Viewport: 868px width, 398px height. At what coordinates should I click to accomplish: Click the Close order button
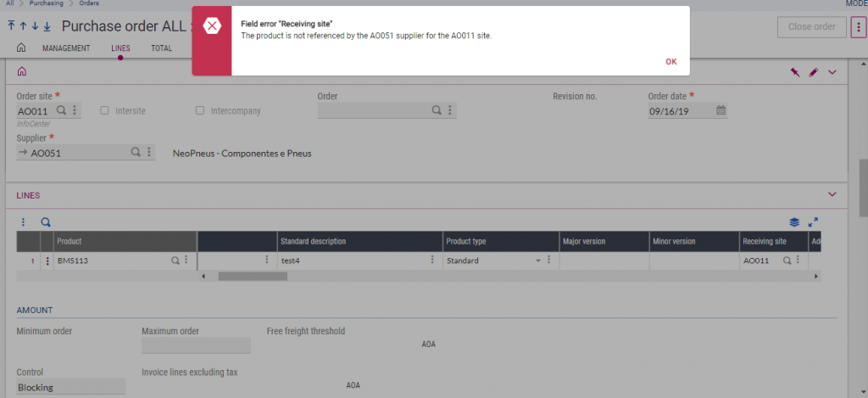(x=811, y=26)
